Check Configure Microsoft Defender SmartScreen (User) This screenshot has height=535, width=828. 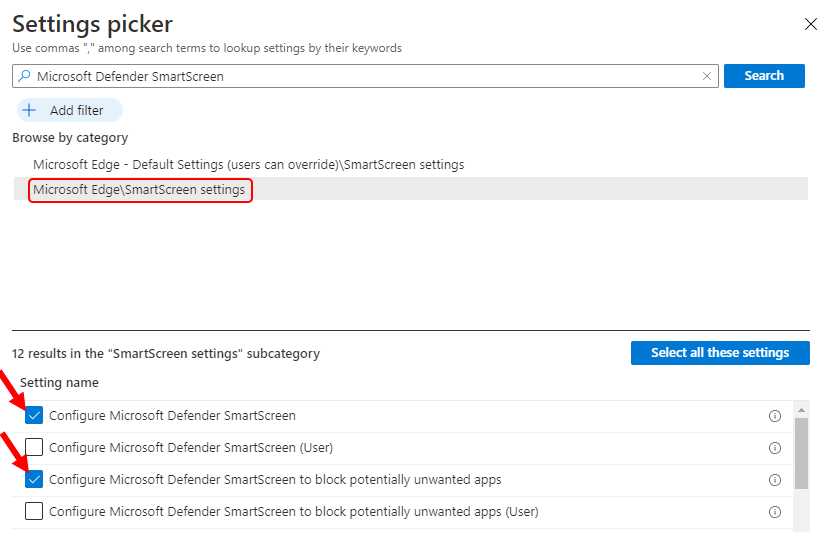coord(34,447)
